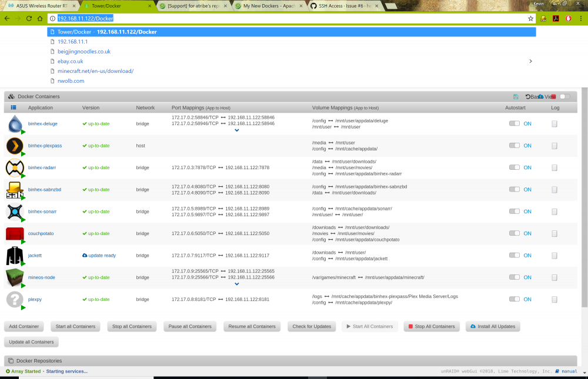588x379 pixels.
Task: Click the binhex-plexpass Plex icon
Action: point(15,146)
